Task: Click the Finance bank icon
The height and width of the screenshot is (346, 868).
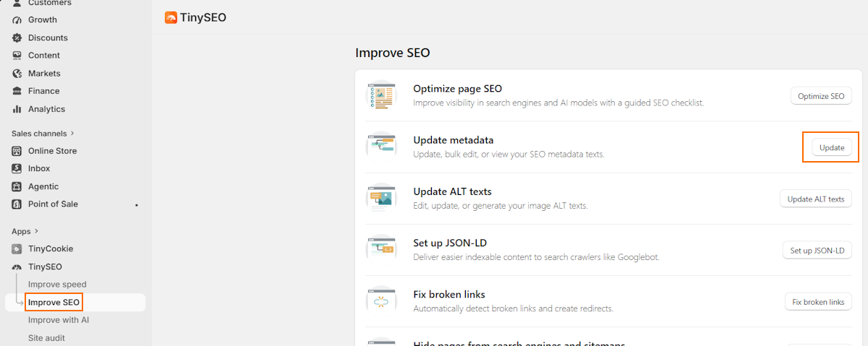Action: 17,91
